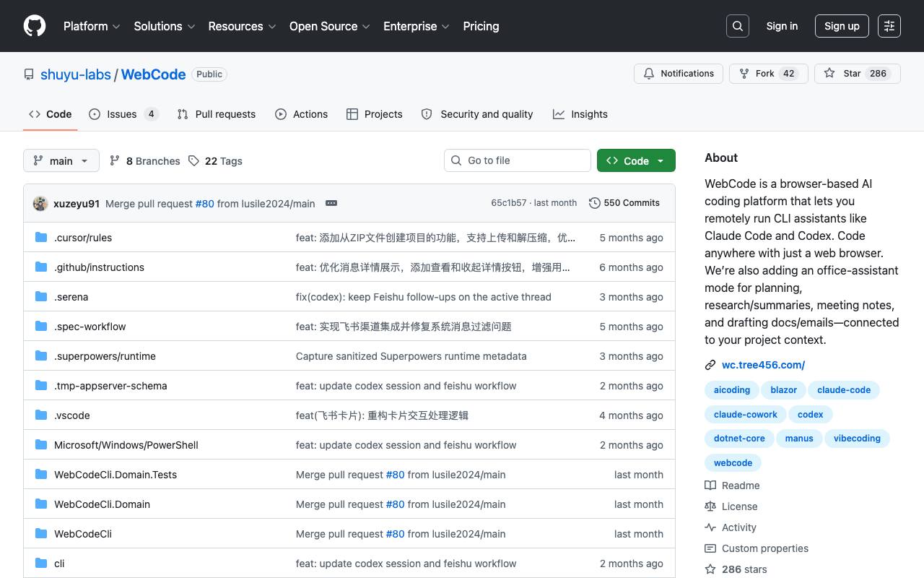Switch to the Projects tab

[375, 114]
